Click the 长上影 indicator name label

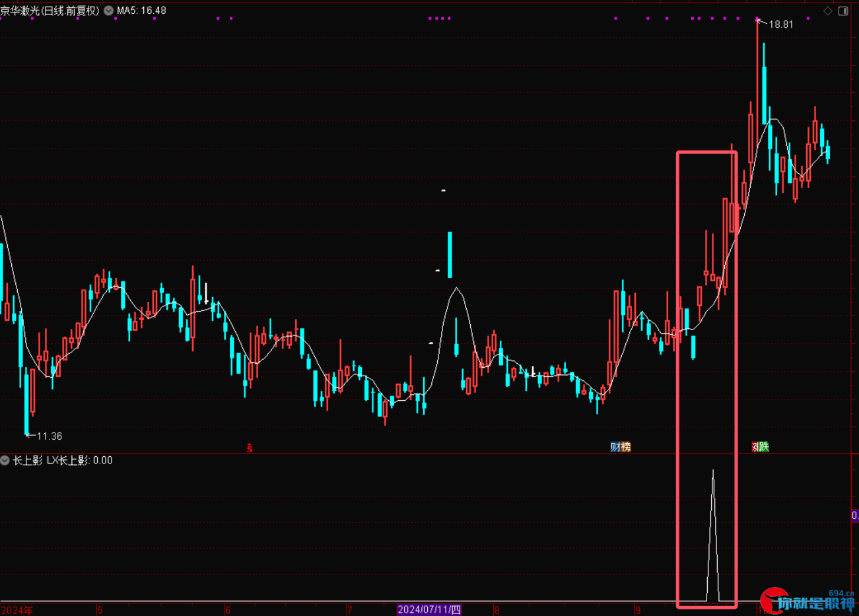point(28,460)
